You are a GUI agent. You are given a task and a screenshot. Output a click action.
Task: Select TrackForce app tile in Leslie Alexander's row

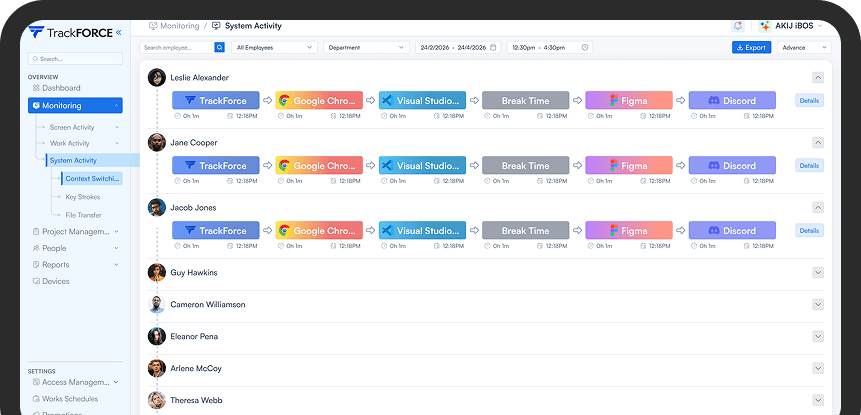coord(216,100)
